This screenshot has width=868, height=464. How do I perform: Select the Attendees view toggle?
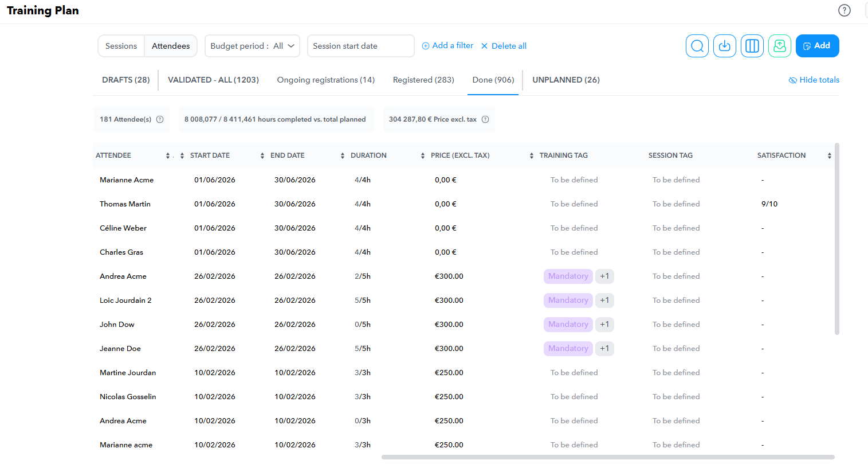171,46
